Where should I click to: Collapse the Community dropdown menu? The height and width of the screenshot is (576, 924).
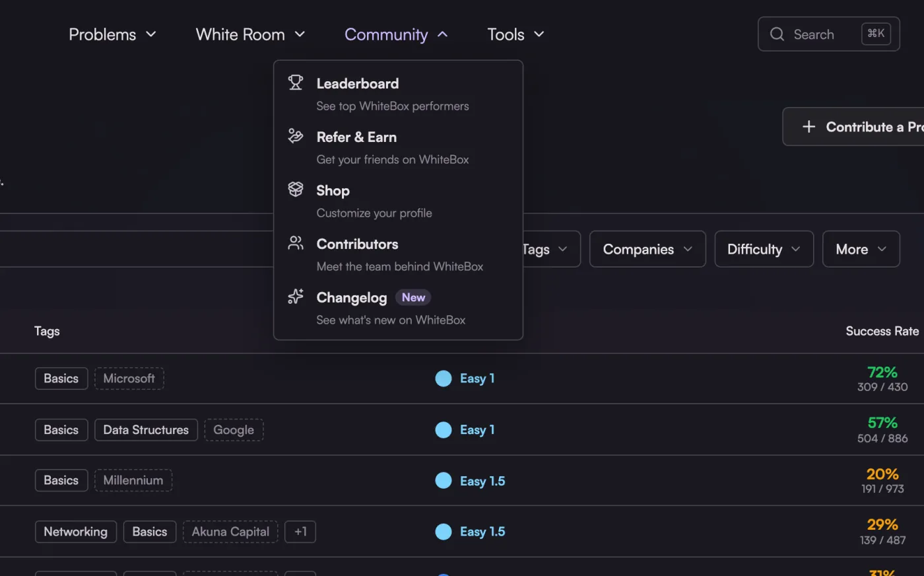coord(396,34)
